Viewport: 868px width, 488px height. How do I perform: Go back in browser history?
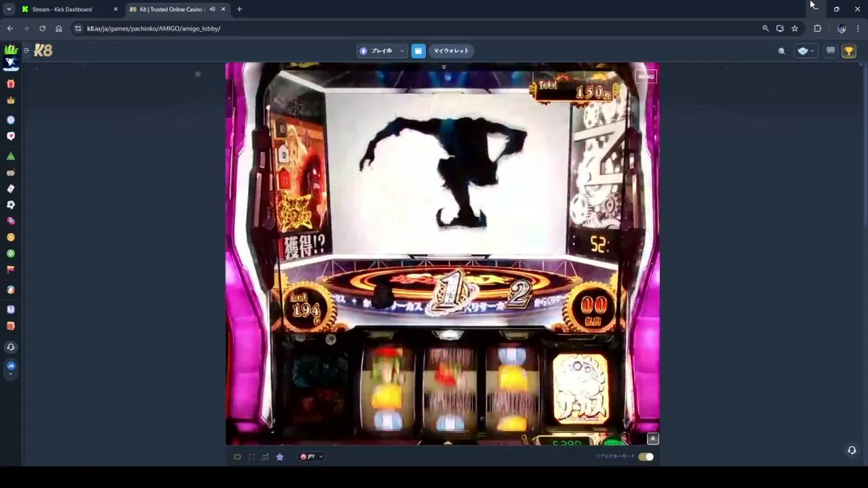9,28
